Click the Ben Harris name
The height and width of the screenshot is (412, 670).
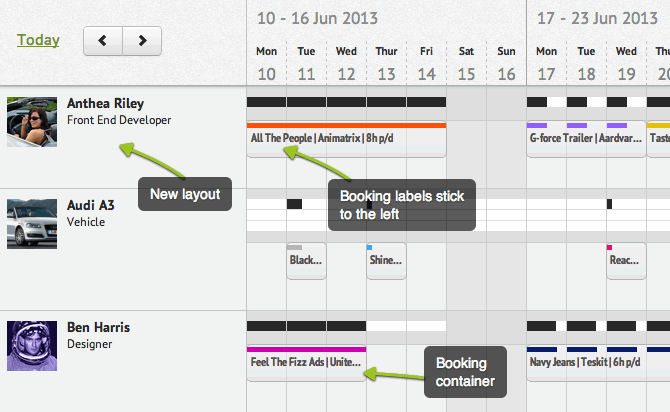click(98, 327)
